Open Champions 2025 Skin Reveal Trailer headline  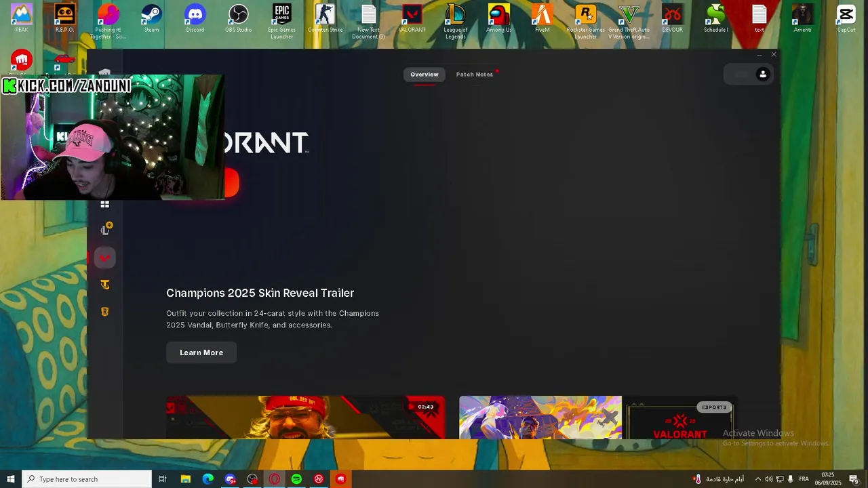coord(260,293)
